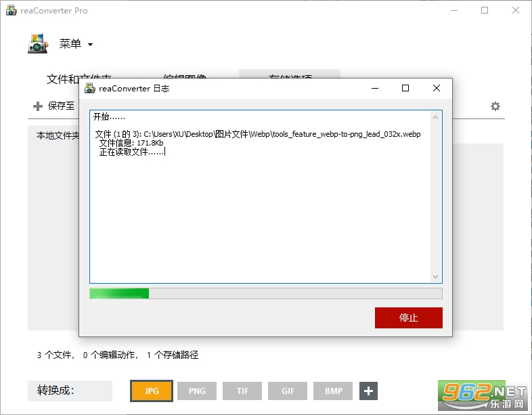
Task: Minimize the reaConverter 日志 dialog
Action: pyautogui.click(x=374, y=88)
